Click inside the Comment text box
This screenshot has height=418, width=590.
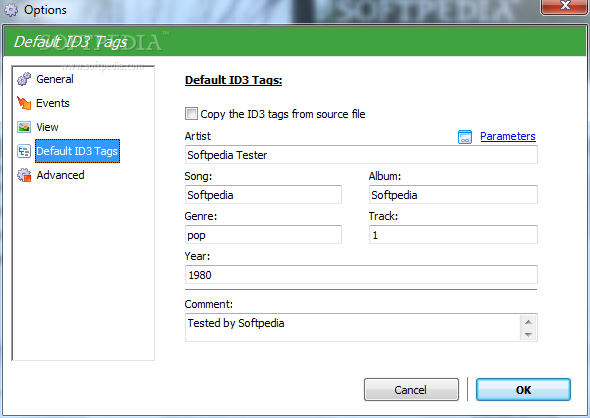pyautogui.click(x=352, y=327)
